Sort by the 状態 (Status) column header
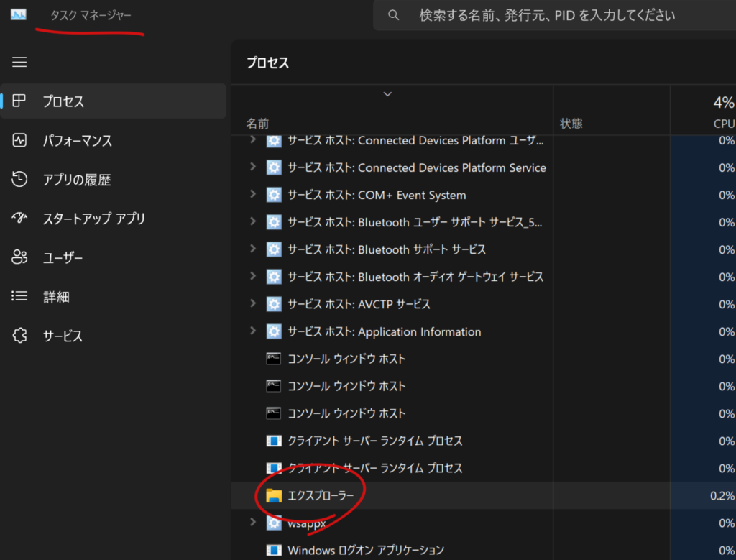The image size is (736, 560). (571, 124)
